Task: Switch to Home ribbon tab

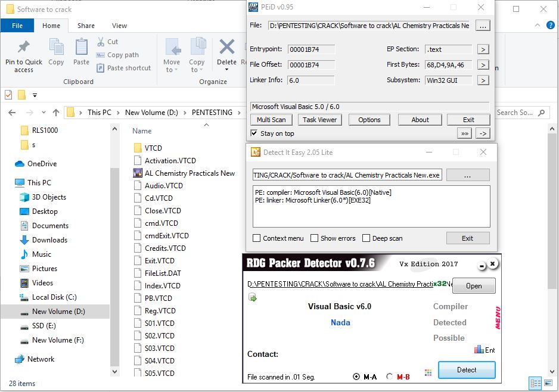Action: pyautogui.click(x=51, y=26)
